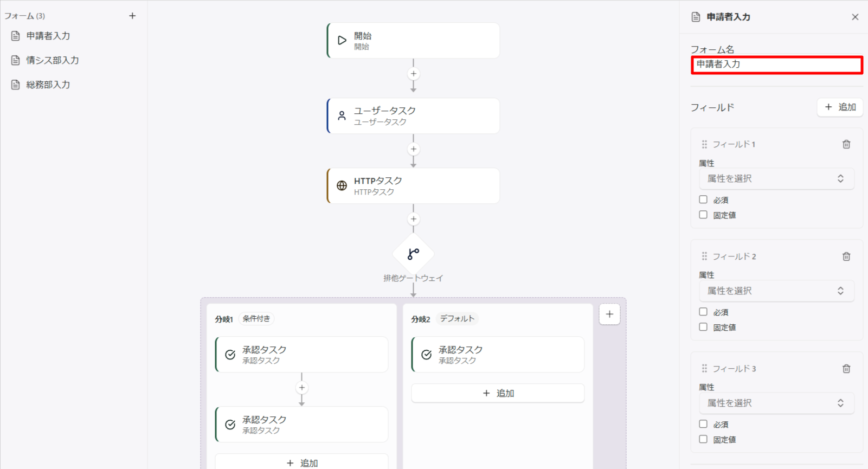The height and width of the screenshot is (469, 868).
Task: Click the 排他ゲートウェイ diamond branch icon
Action: click(413, 254)
